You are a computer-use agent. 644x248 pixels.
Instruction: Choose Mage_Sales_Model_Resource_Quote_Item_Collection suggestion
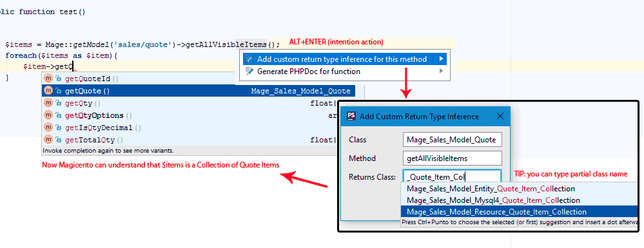496,212
